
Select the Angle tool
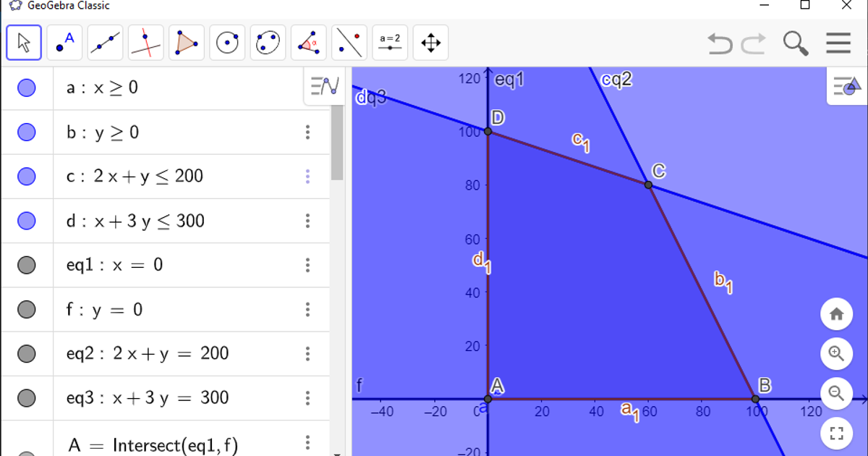(x=309, y=42)
